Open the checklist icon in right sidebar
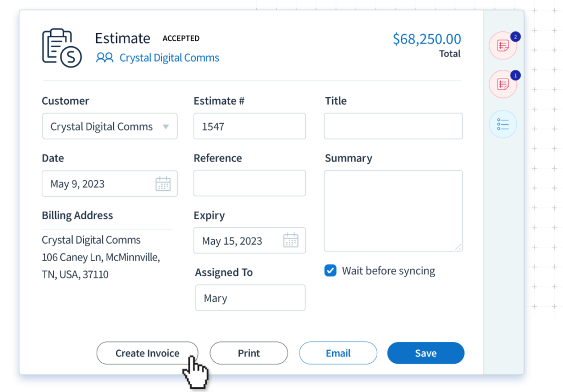Screen dimensions: 563x392 [x=503, y=125]
